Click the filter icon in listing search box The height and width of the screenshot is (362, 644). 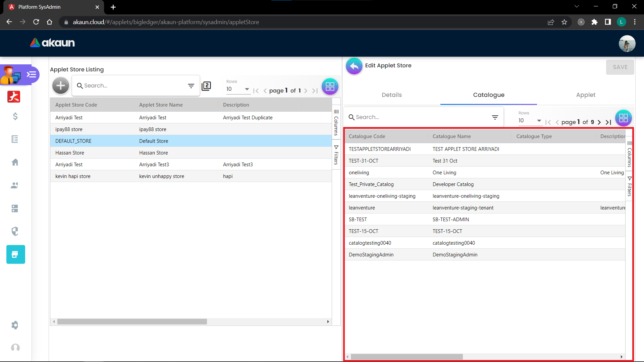(x=191, y=86)
